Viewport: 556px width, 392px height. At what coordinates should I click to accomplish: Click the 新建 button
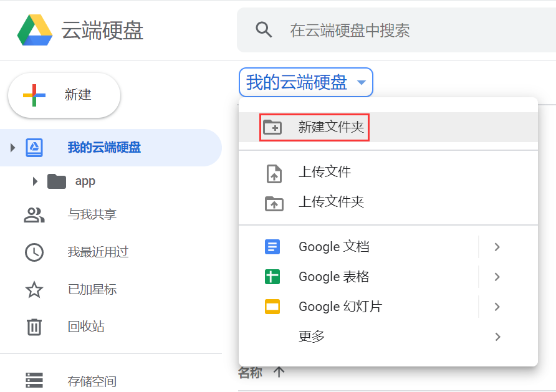64,95
